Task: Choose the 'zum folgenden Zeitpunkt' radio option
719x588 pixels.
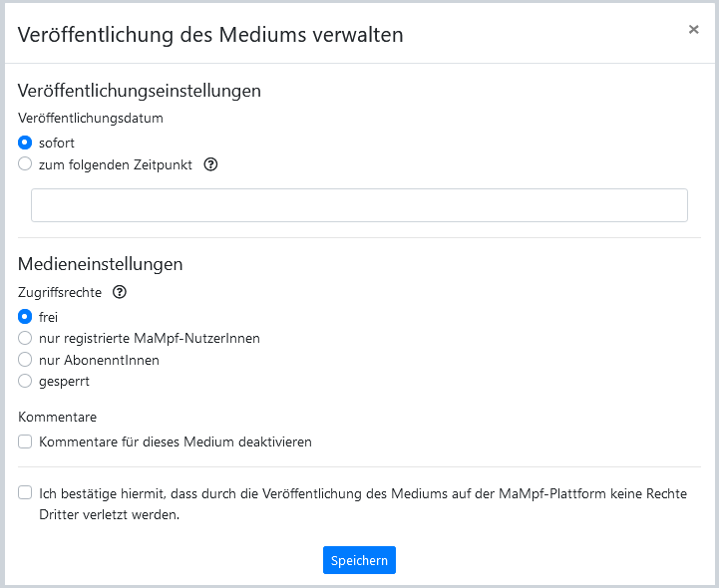Action: click(25, 164)
